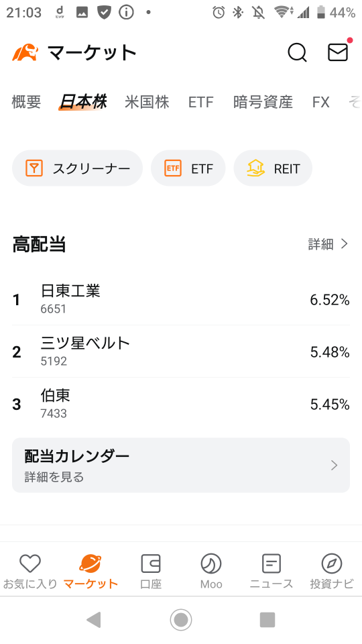Tap Android back navigation triangle

pos(94,619)
